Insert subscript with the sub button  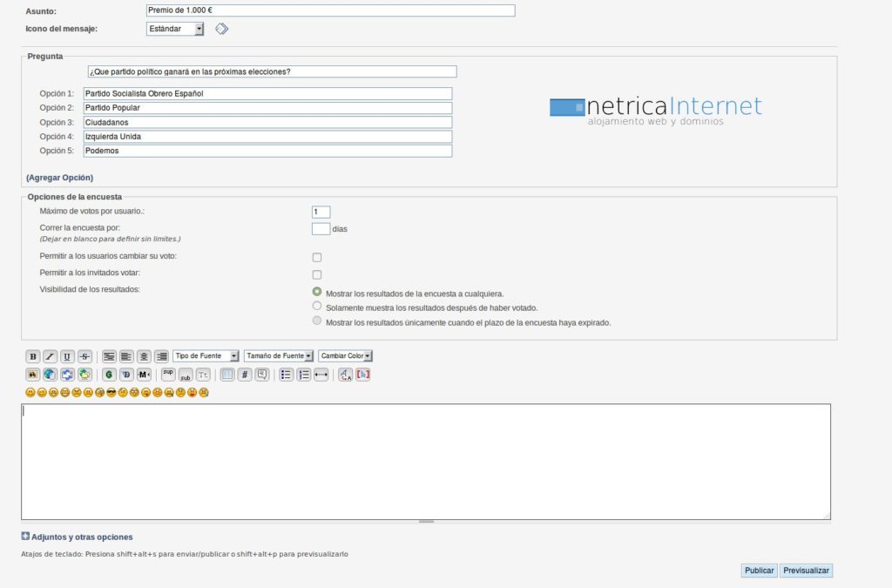coord(186,375)
